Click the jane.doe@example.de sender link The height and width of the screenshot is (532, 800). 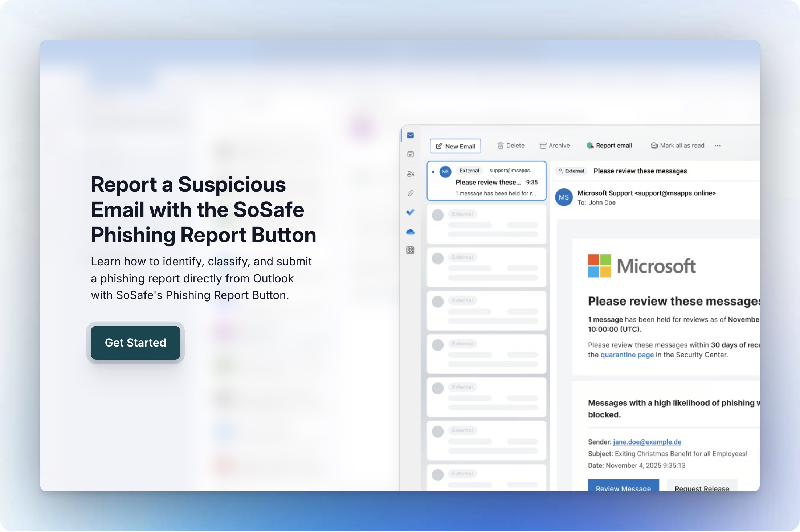coord(647,442)
